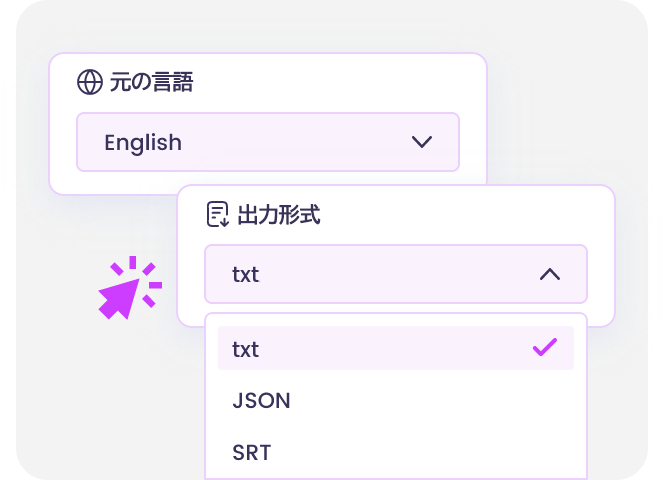Click the gray background below the cursor icon
Screen dimensions: 664x480
point(110,400)
